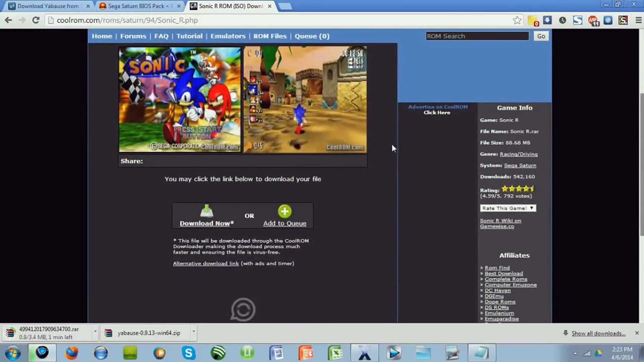Click the Go search button
The width and height of the screenshot is (644, 362).
click(x=541, y=36)
